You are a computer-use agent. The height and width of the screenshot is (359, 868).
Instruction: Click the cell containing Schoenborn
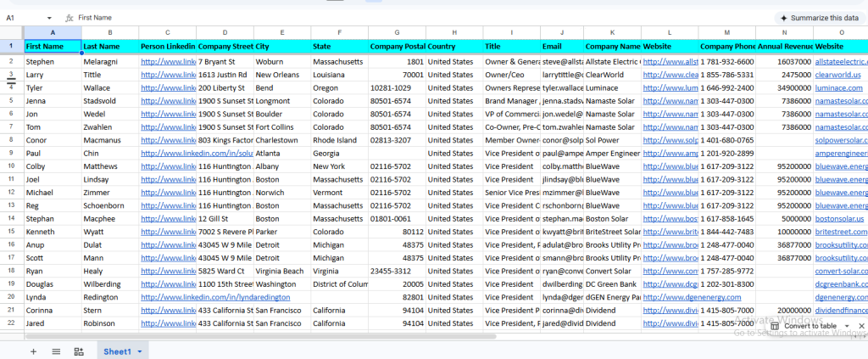coord(110,205)
